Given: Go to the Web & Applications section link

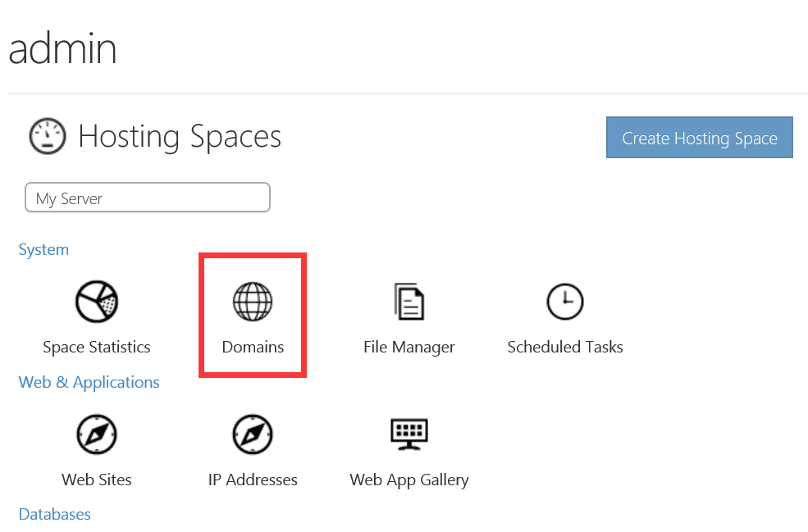Looking at the screenshot, I should 89,382.
